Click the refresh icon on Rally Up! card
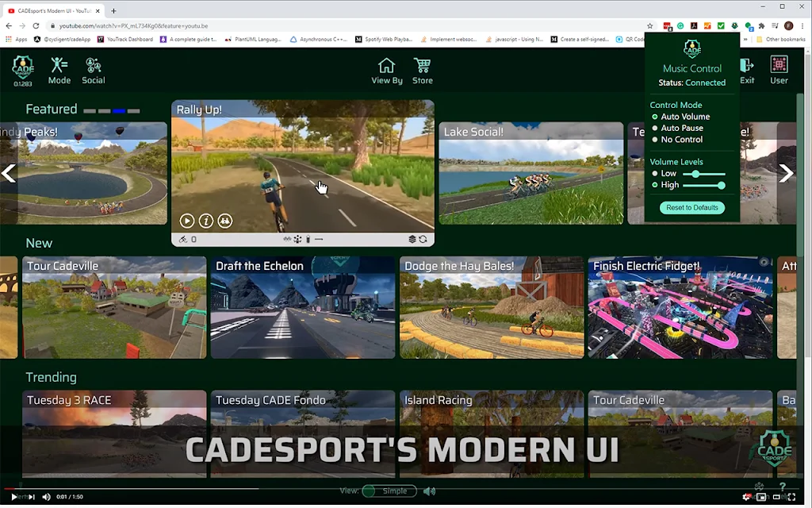 click(x=423, y=239)
